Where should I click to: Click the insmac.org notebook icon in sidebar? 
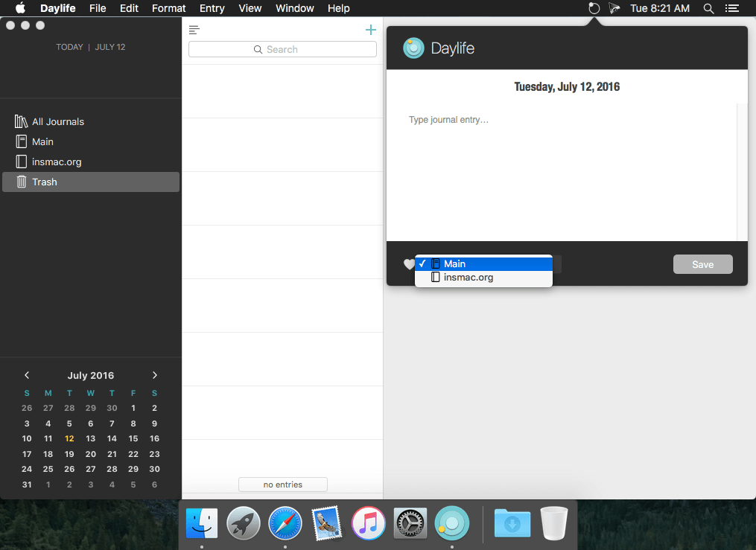click(x=21, y=162)
